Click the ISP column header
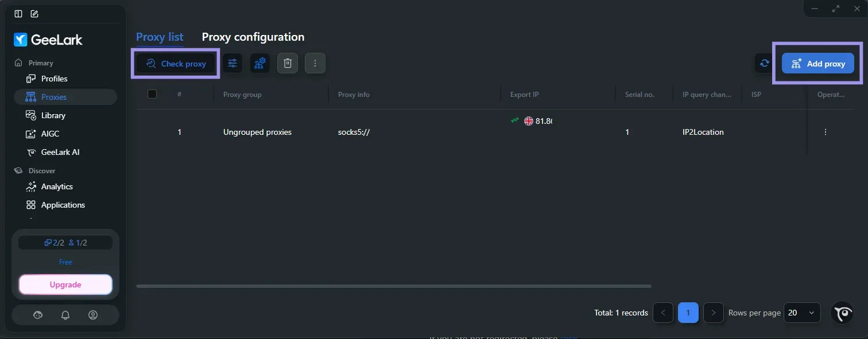The width and height of the screenshot is (868, 339). (x=756, y=95)
